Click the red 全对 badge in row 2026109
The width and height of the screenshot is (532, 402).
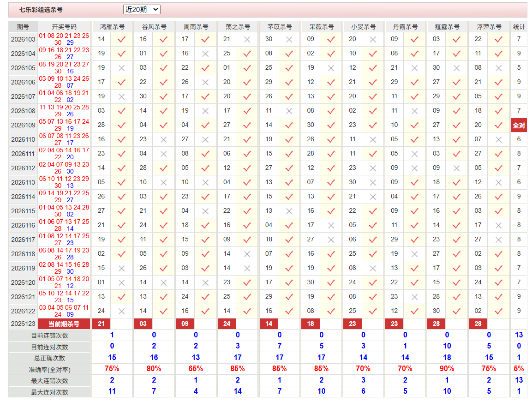click(519, 125)
